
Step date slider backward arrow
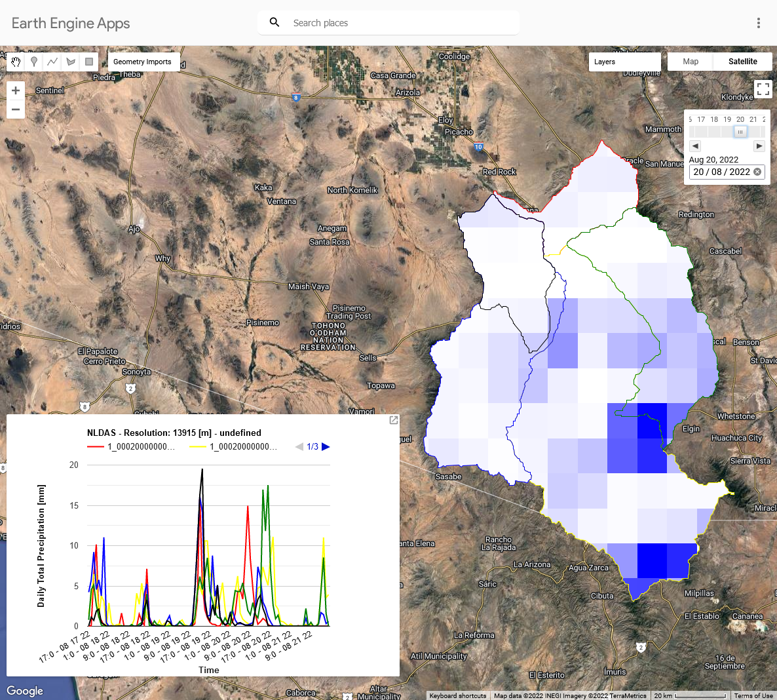695,146
